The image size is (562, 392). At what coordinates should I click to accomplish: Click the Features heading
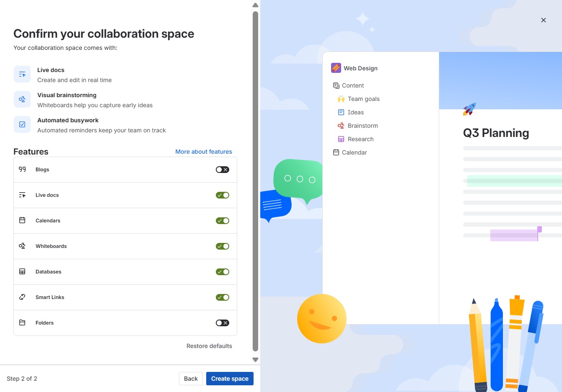pos(31,152)
